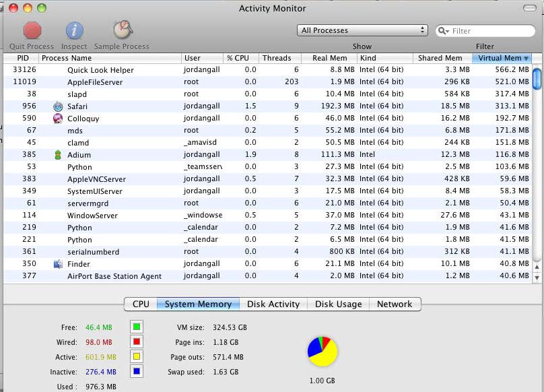Screen dimensions: 544x392
Task: Click the Finder face icon
Action: (x=58, y=264)
